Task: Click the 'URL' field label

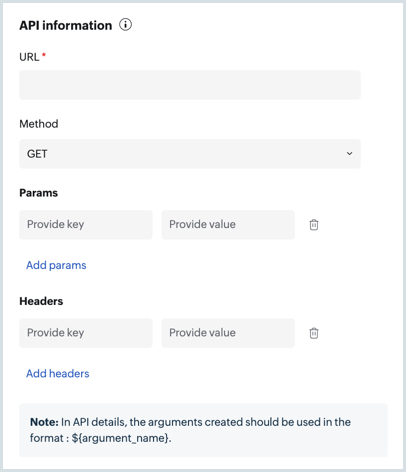Action: pyautogui.click(x=29, y=57)
